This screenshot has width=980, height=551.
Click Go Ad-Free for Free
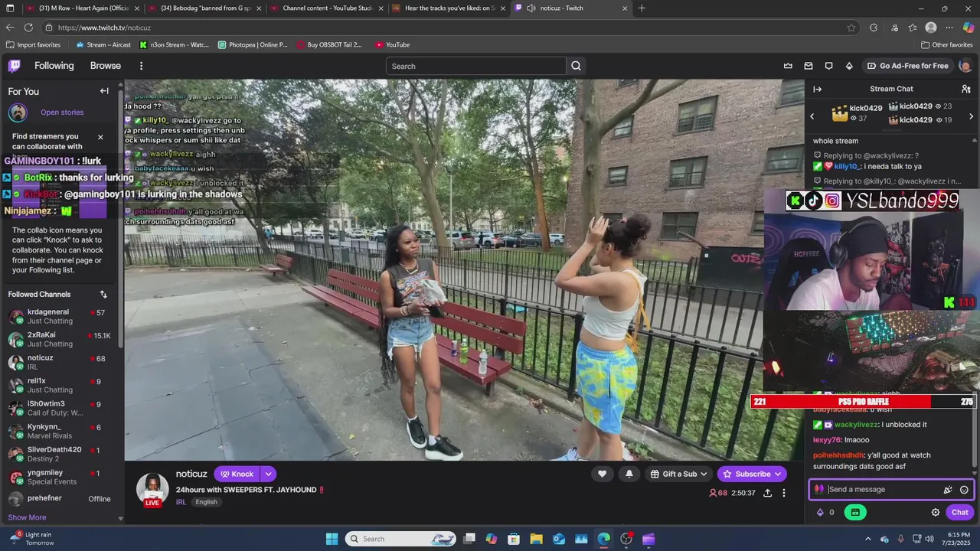907,66
